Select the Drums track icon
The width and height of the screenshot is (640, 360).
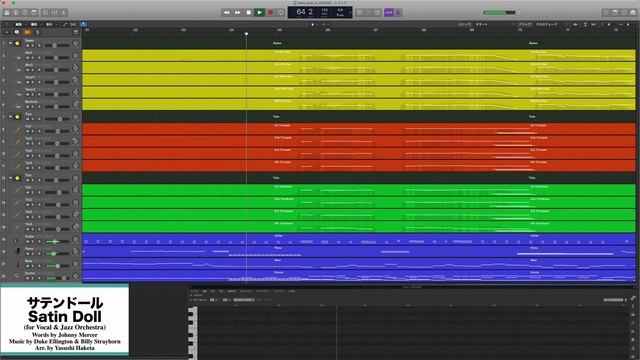18,276
